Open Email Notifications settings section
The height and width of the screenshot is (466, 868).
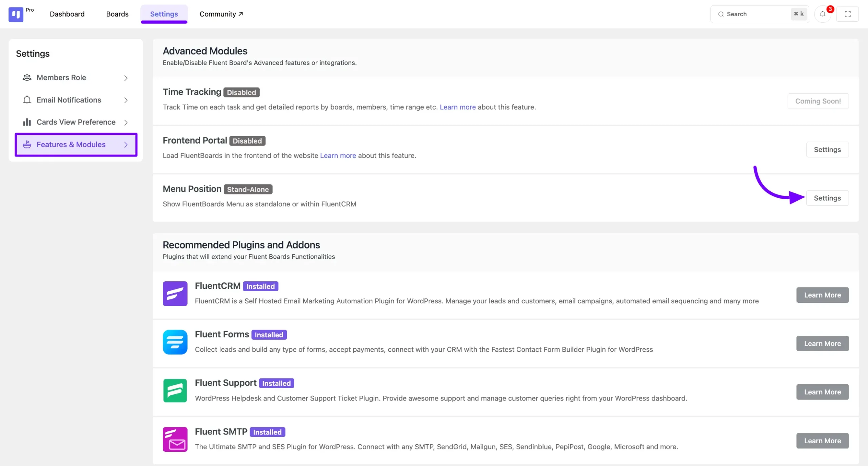pos(76,100)
